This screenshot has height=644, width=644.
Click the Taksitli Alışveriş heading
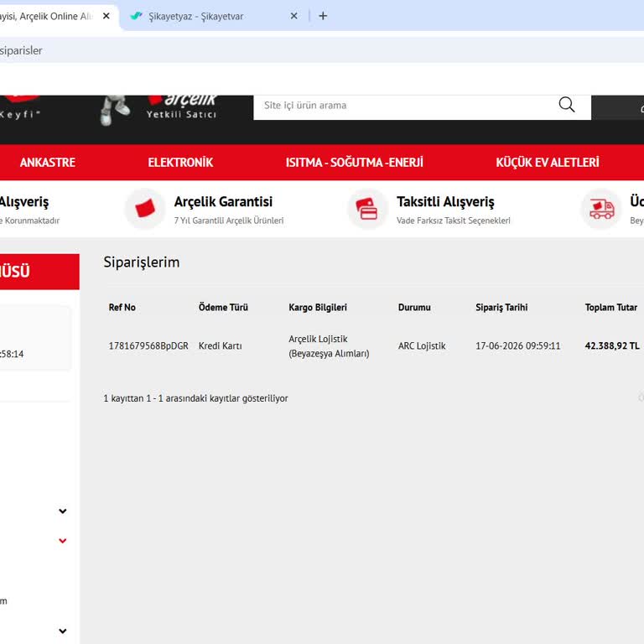445,201
